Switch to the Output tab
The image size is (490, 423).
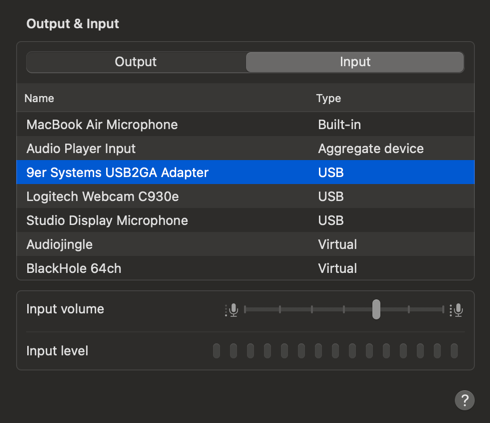pos(136,62)
